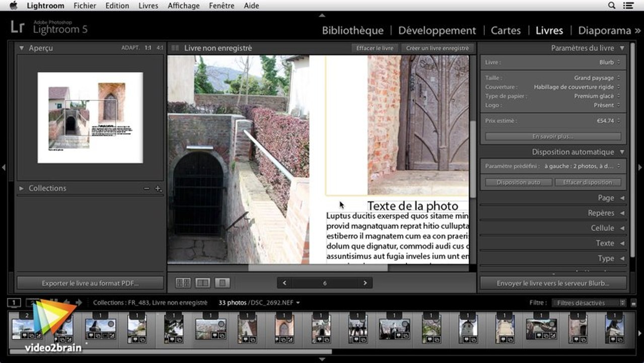644x363 pixels.
Task: Open the Apple menu
Action: click(x=14, y=6)
